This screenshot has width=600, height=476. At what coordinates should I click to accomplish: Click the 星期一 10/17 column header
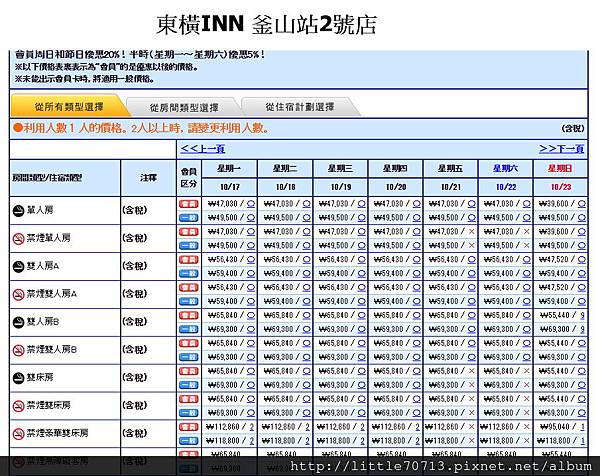(230, 178)
